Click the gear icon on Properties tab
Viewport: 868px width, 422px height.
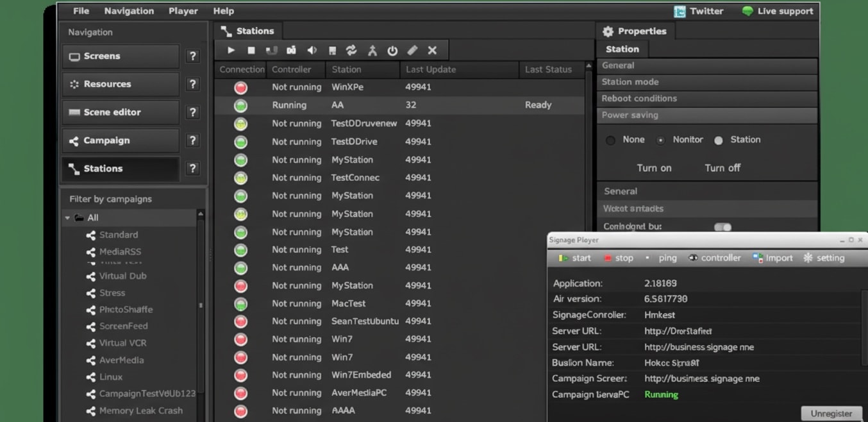[x=608, y=31]
